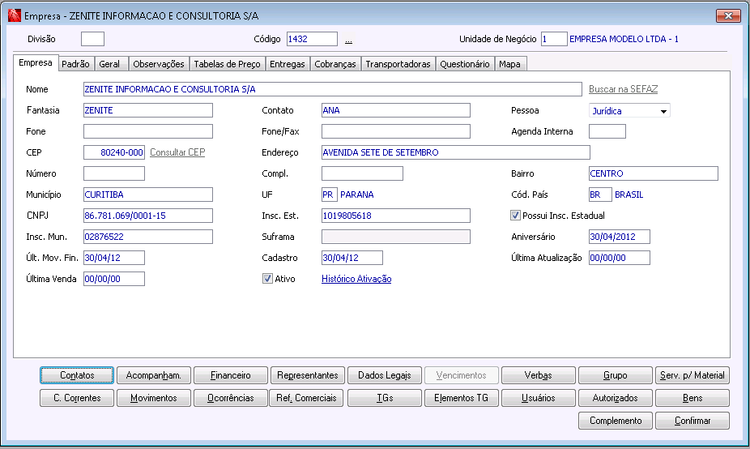Click the empty Número field

[114, 174]
